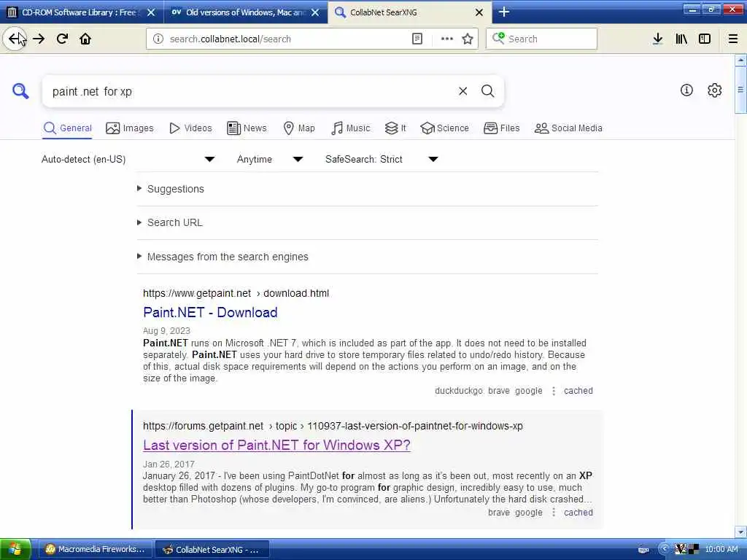
Task: Select the It search category
Action: 395,128
